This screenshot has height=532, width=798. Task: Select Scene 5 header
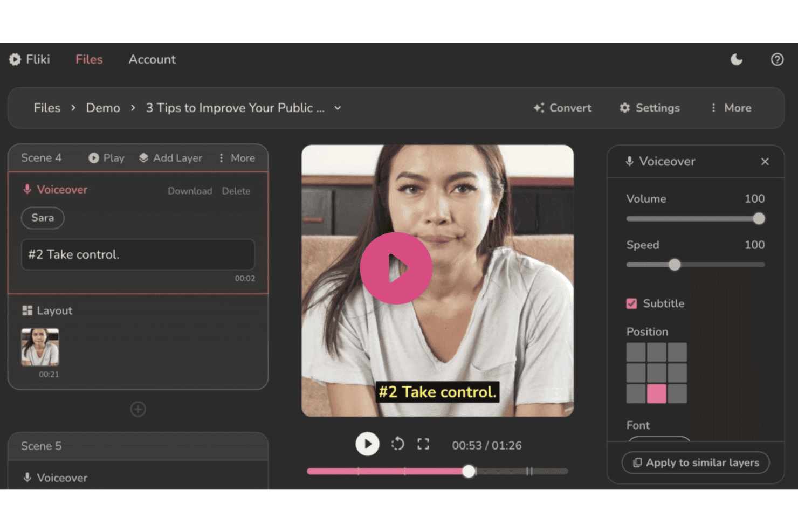tap(138, 446)
